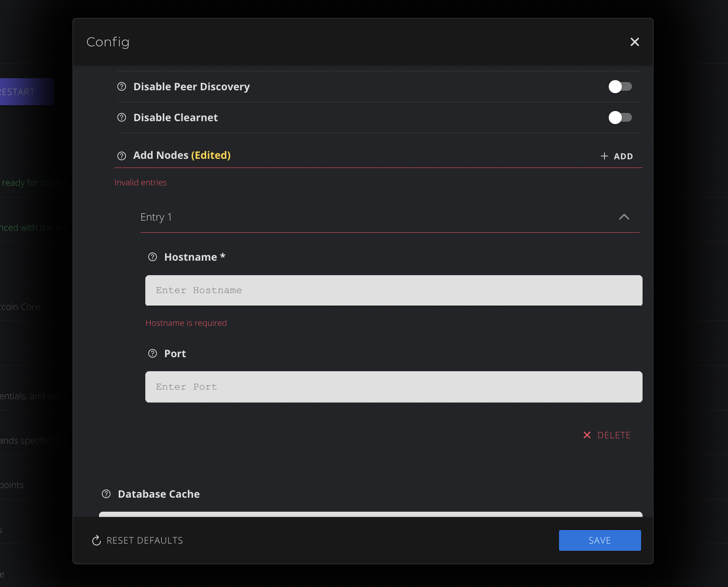The width and height of the screenshot is (728, 587).
Task: Focus the Enter Port field
Action: (394, 387)
